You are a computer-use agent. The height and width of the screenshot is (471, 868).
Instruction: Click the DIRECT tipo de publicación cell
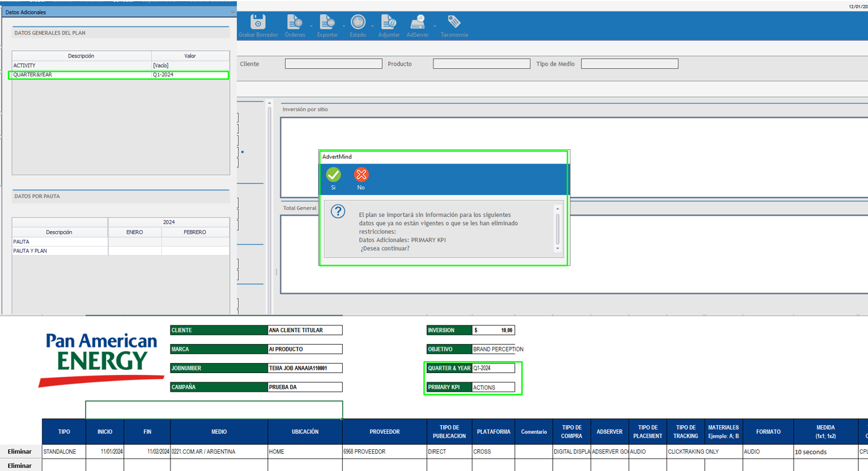click(449, 452)
